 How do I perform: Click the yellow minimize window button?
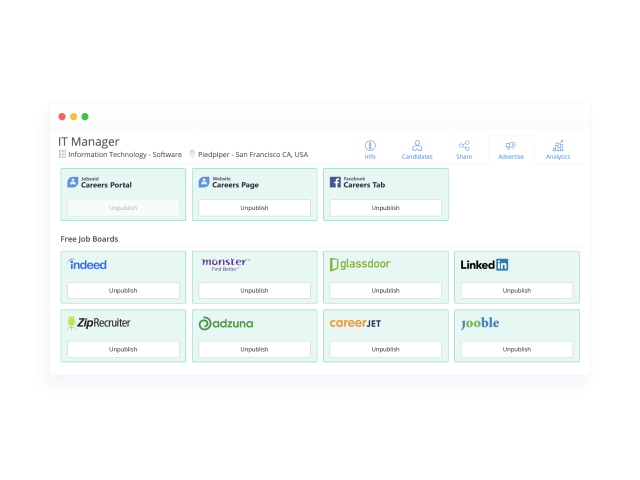73,117
